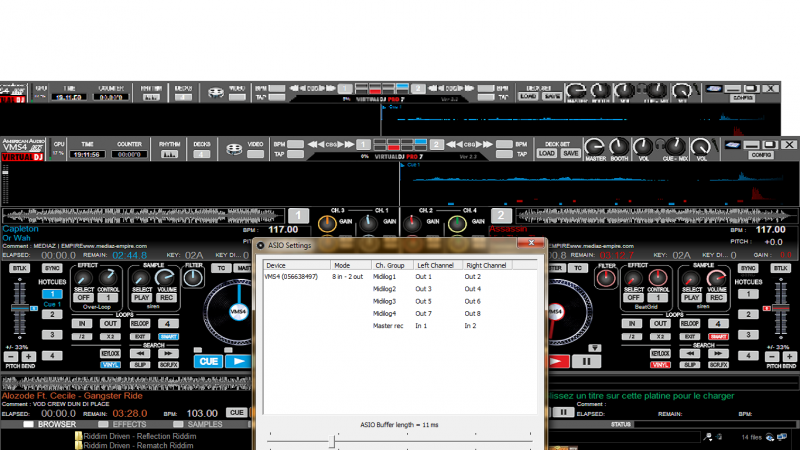800x450 pixels.
Task: Click the MASTER volume knob
Action: point(595,147)
